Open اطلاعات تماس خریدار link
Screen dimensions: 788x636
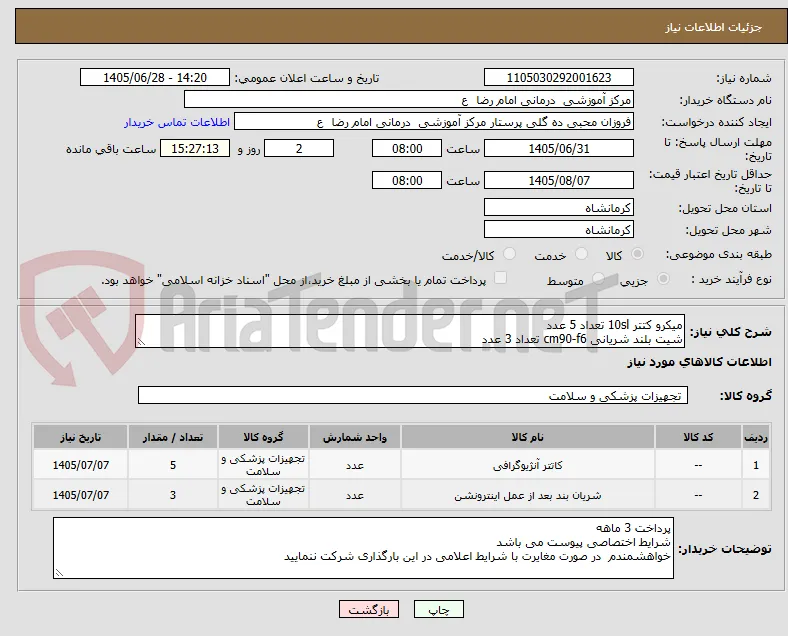tap(177, 123)
